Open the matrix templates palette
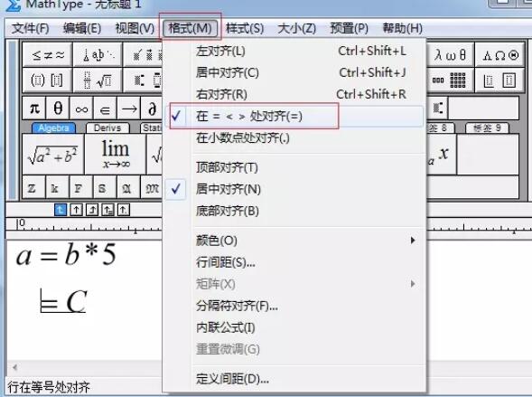The width and height of the screenshot is (532, 397). [x=450, y=80]
